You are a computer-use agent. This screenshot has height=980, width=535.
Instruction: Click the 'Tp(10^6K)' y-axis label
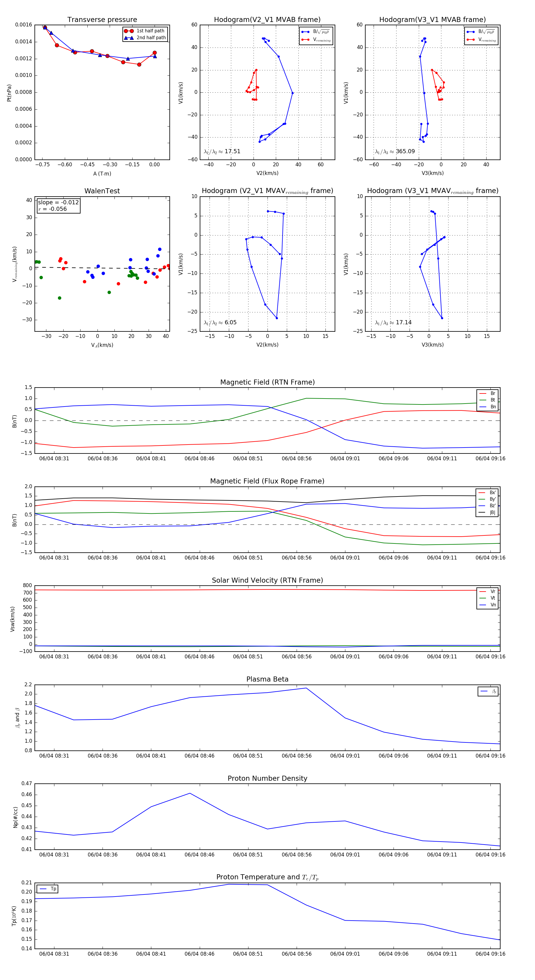coord(14,916)
